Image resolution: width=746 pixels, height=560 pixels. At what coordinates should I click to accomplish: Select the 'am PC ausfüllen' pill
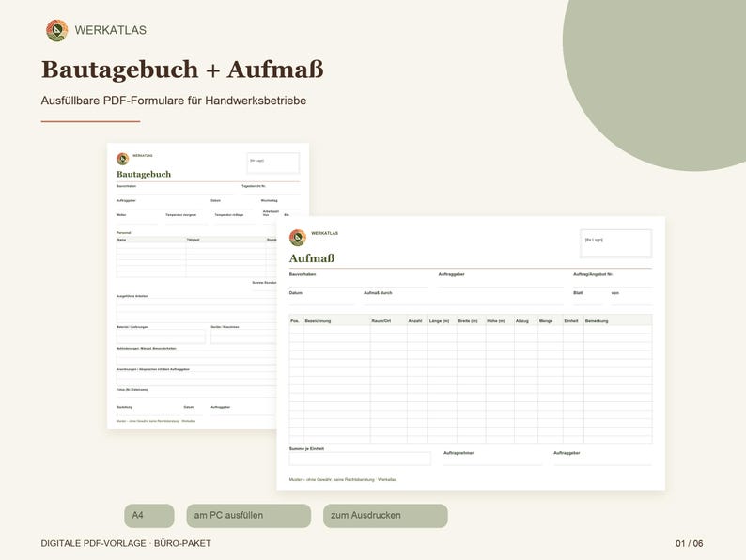tap(249, 516)
